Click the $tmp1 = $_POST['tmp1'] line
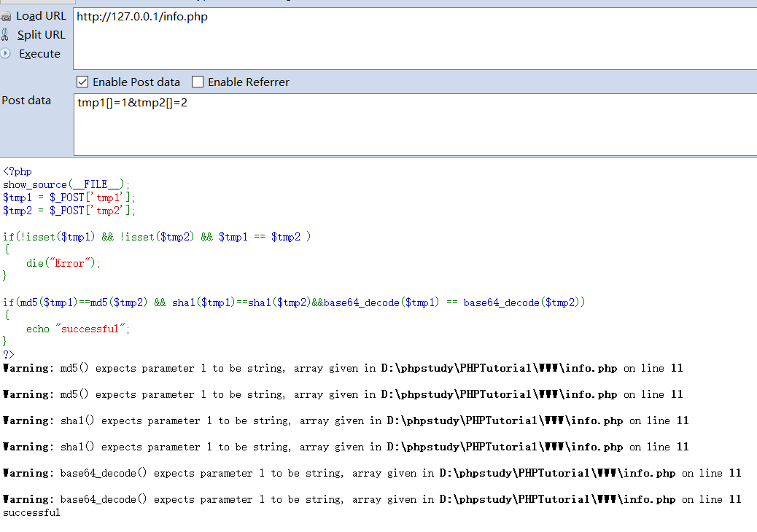This screenshot has width=757, height=532. click(x=69, y=197)
